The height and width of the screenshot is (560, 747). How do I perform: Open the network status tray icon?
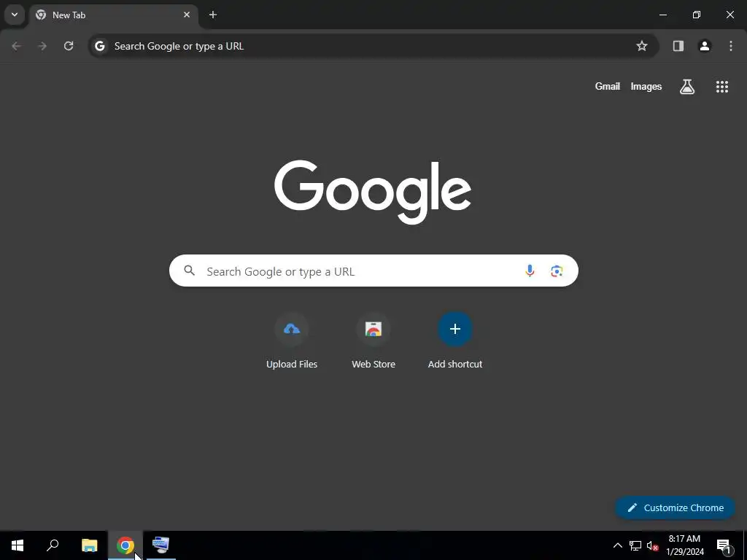tap(635, 545)
